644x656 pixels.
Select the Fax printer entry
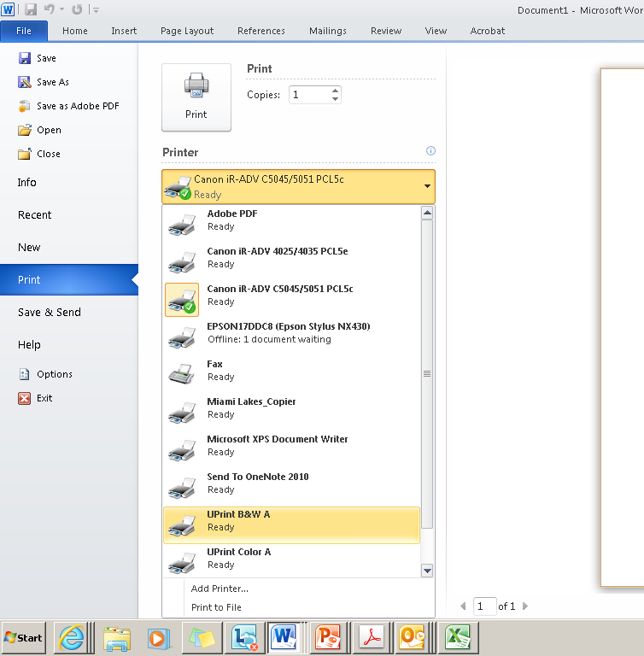click(x=291, y=374)
